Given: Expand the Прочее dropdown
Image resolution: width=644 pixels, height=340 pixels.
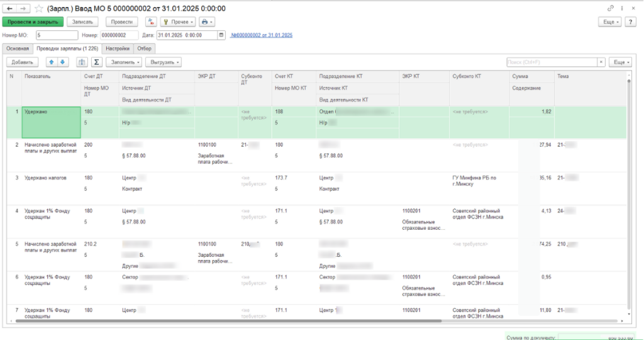Looking at the screenshot, I should 178,21.
